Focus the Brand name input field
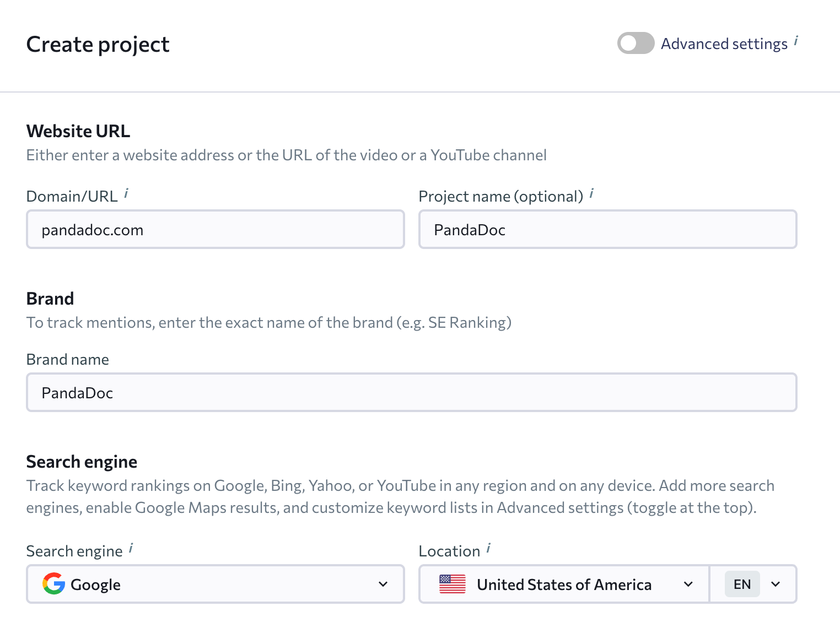This screenshot has height=617, width=840. pos(412,392)
